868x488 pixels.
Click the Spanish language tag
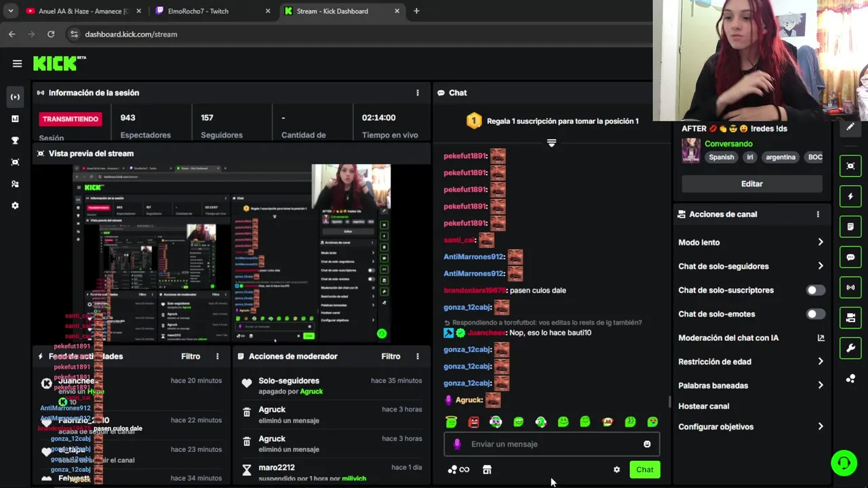[722, 157]
